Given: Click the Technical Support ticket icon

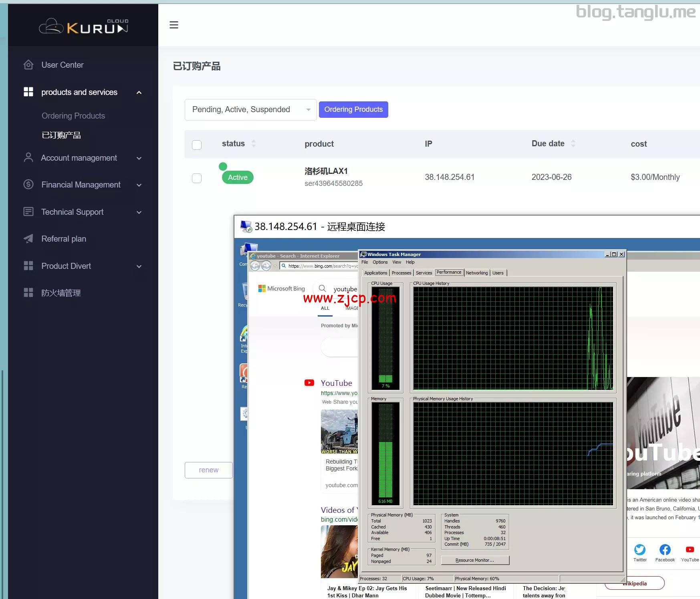Looking at the screenshot, I should [x=28, y=212].
